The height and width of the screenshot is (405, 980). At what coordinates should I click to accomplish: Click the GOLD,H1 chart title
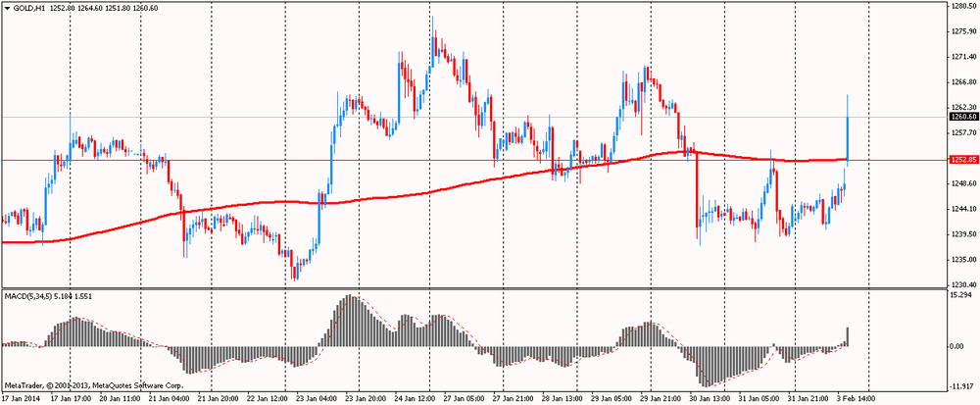click(x=27, y=10)
